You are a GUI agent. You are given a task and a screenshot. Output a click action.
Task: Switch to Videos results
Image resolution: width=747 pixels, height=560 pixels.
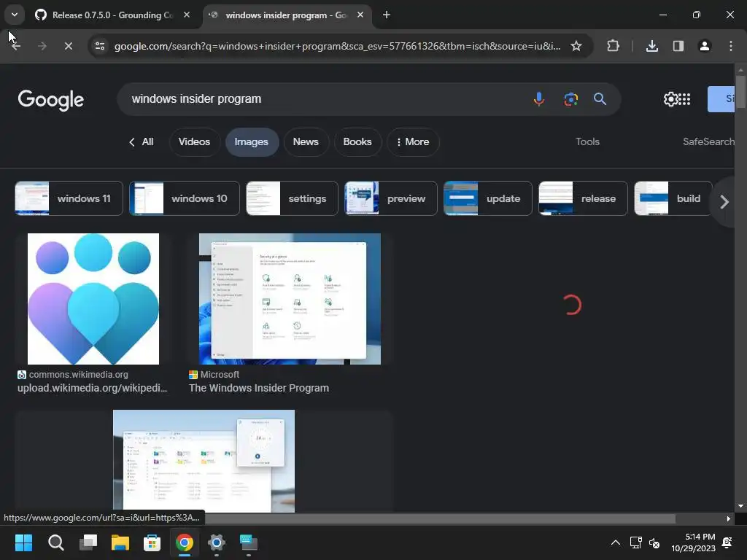point(194,142)
